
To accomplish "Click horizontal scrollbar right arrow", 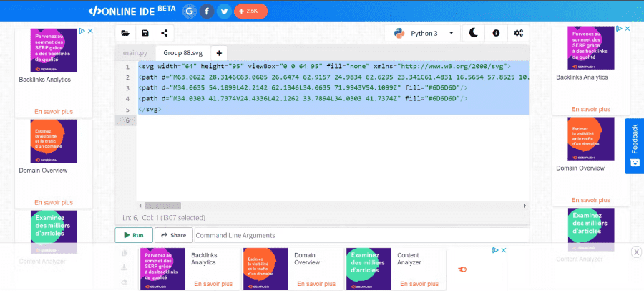I will point(525,206).
